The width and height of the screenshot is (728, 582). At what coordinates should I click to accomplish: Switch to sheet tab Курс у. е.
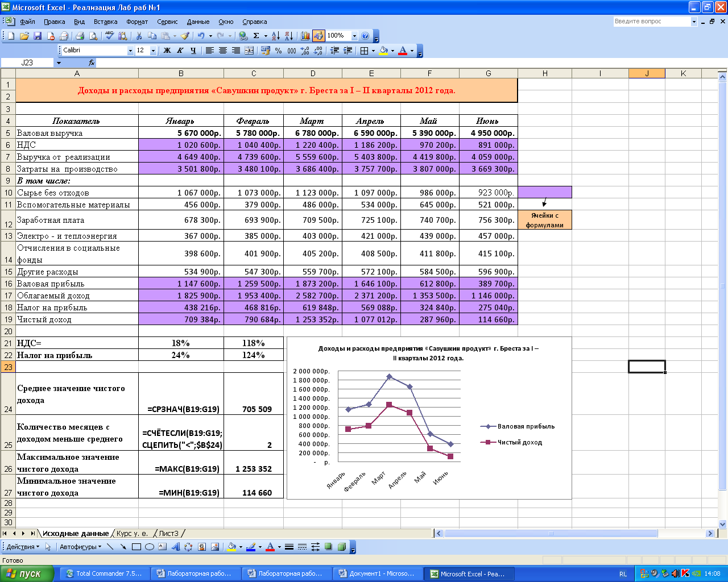(132, 533)
